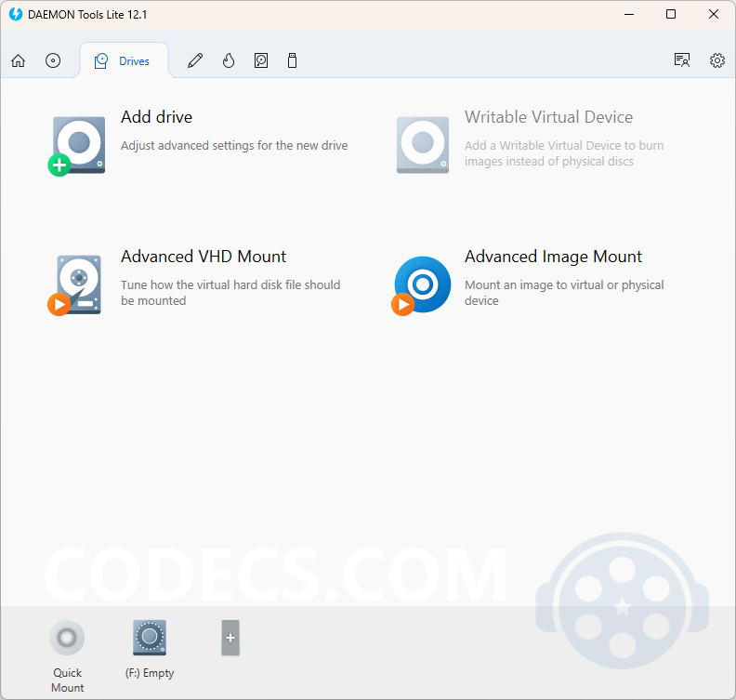Click the Add drive title
The height and width of the screenshot is (700, 736).
(157, 117)
